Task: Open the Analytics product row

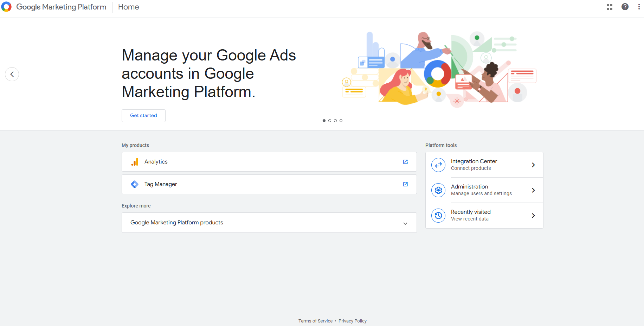Action: pyautogui.click(x=269, y=162)
